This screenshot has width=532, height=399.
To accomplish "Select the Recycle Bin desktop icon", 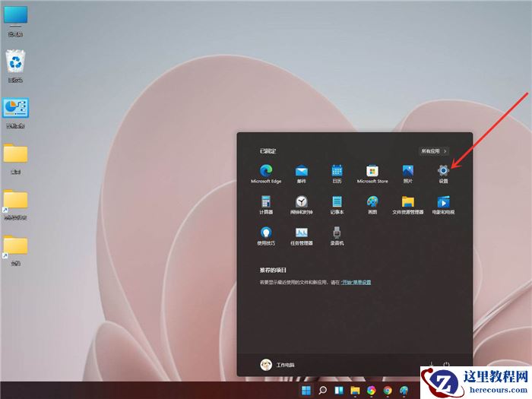I will [16, 66].
